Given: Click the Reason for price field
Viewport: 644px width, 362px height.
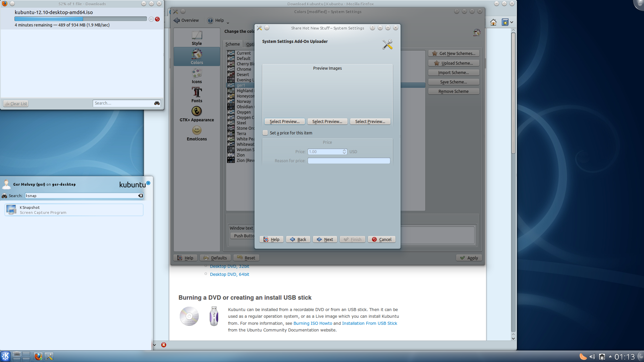Looking at the screenshot, I should coord(349,161).
